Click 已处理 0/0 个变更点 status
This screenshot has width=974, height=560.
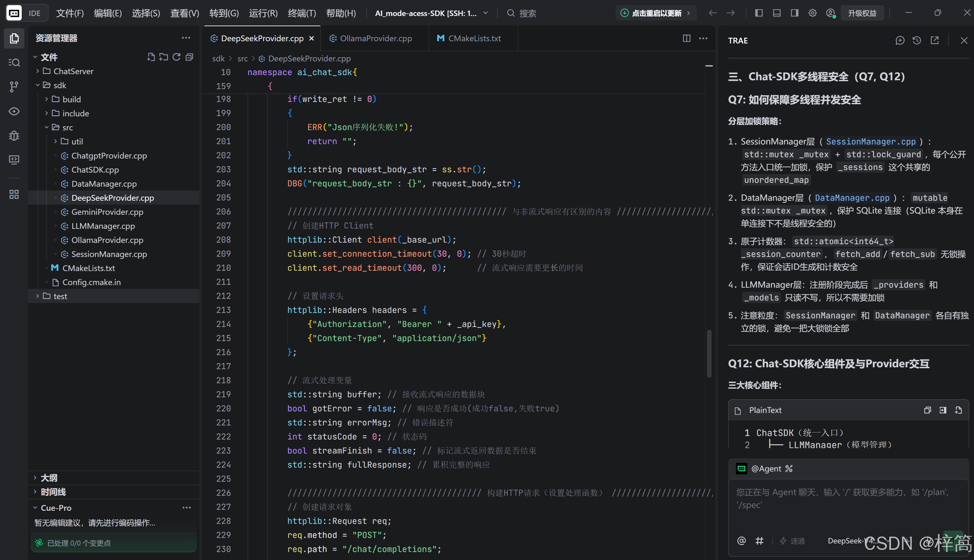pos(114,543)
